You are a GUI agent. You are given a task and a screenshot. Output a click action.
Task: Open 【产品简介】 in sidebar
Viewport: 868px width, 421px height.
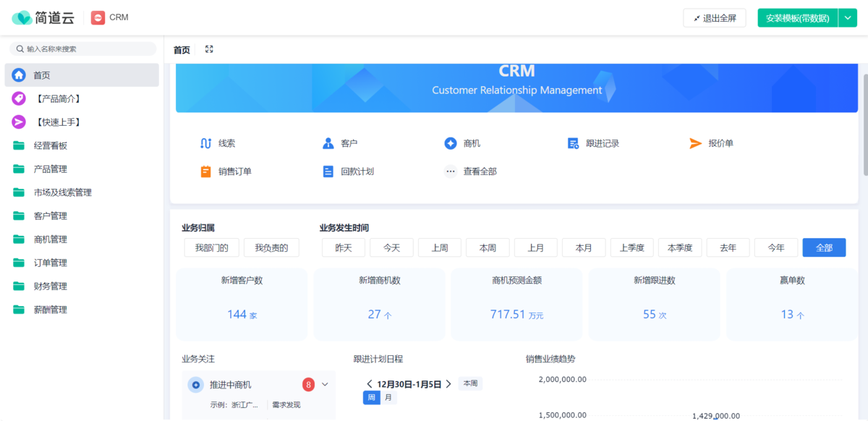(82, 98)
